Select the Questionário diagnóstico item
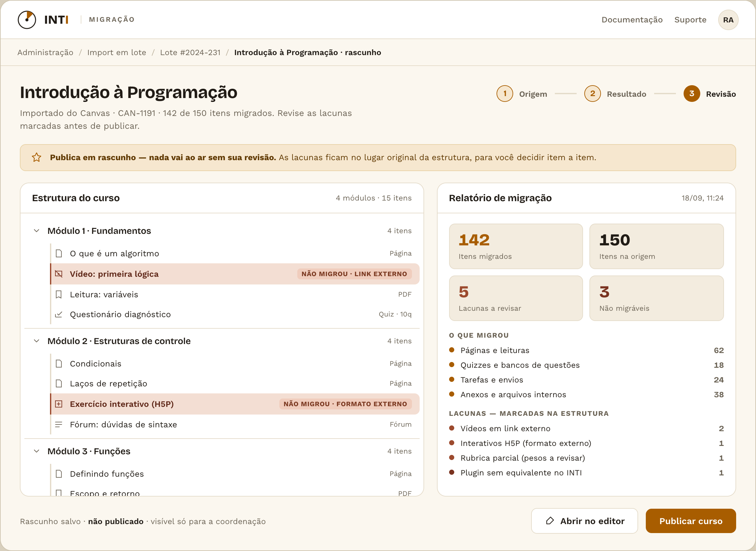 [235, 314]
